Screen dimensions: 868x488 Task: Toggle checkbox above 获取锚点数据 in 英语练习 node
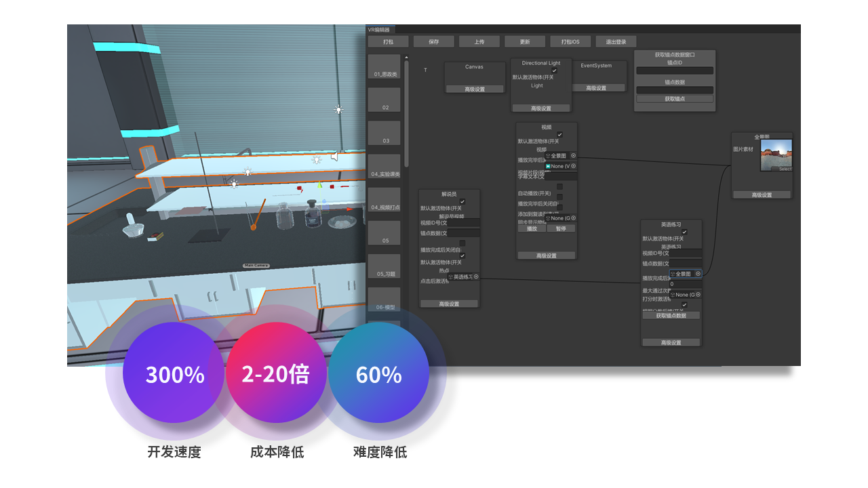684,305
